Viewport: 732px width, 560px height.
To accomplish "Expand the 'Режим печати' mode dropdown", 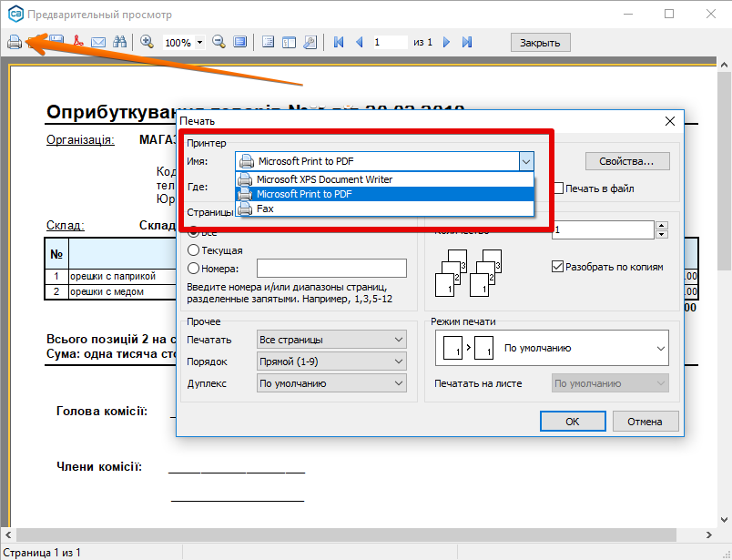I will coord(552,348).
